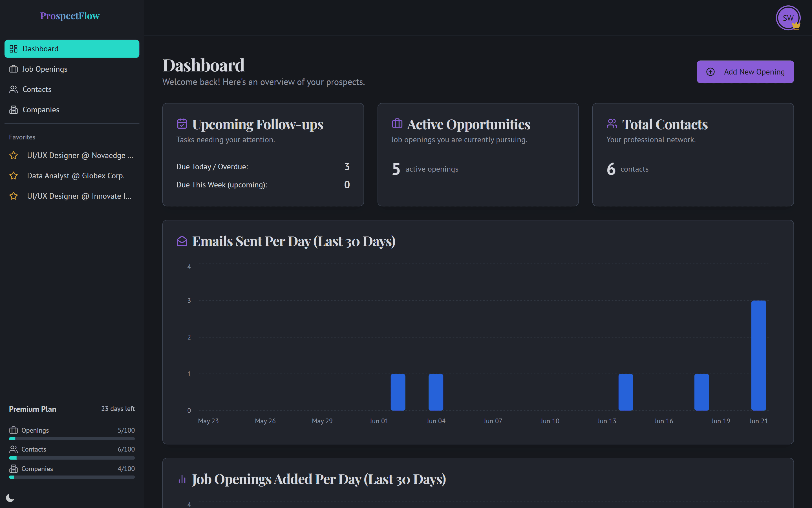Open the Dashboard menu item
This screenshot has height=508, width=812.
72,49
